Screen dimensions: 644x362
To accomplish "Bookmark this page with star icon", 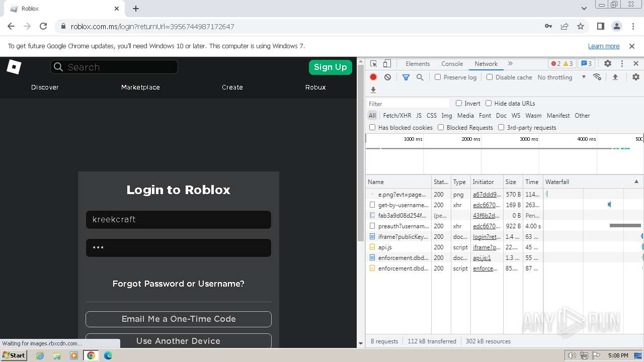I will [581, 26].
